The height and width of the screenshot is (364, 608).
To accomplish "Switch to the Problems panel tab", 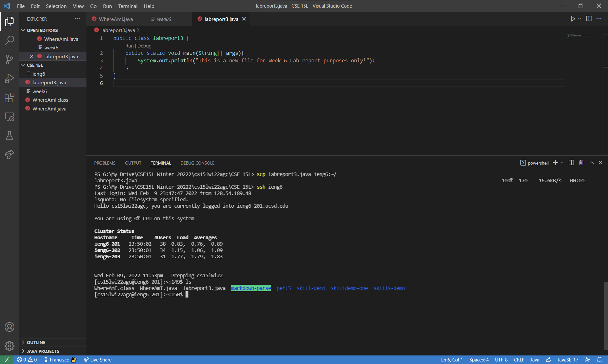I will coord(105,163).
